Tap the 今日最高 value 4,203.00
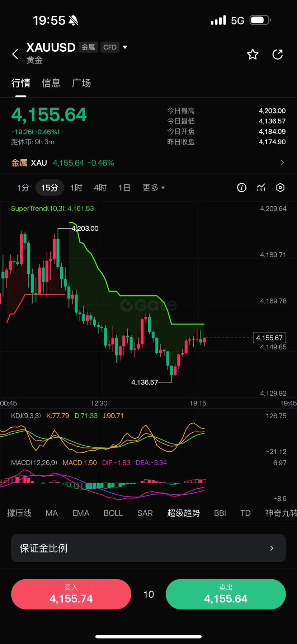297x644 pixels. pos(272,111)
